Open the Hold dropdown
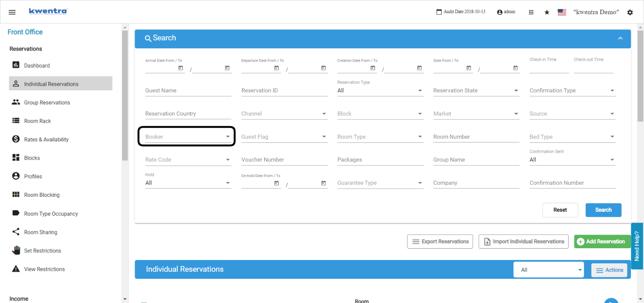 pos(188,183)
